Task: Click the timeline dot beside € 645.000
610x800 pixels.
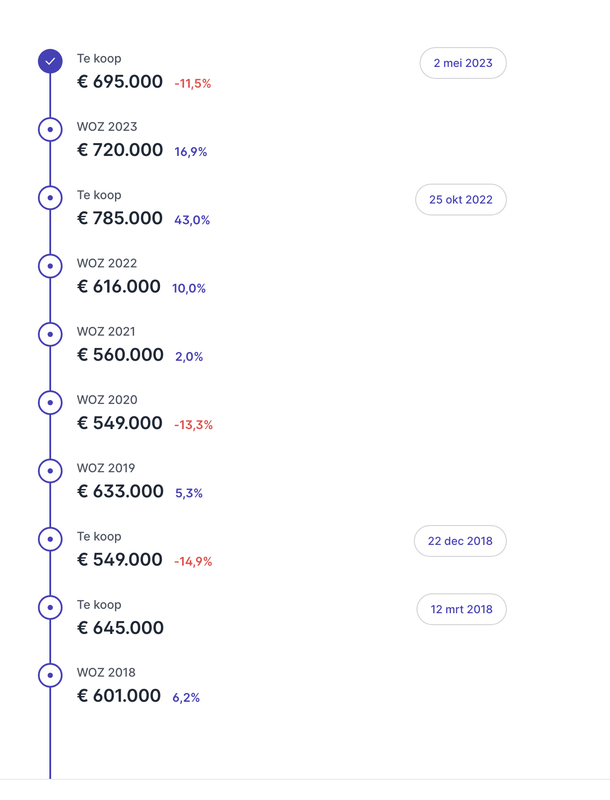Action: click(50, 607)
